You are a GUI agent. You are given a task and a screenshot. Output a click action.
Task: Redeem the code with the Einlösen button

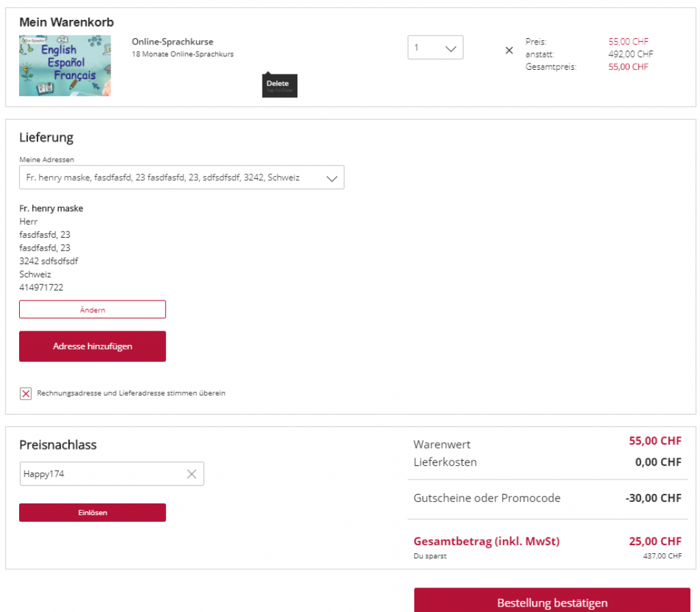coord(92,512)
